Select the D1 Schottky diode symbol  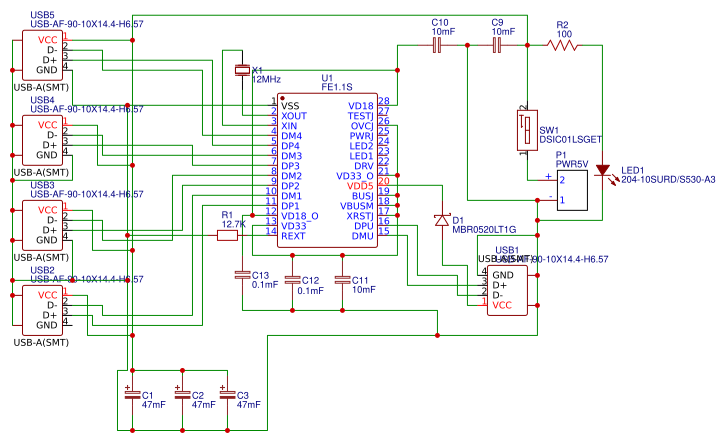coord(442,220)
